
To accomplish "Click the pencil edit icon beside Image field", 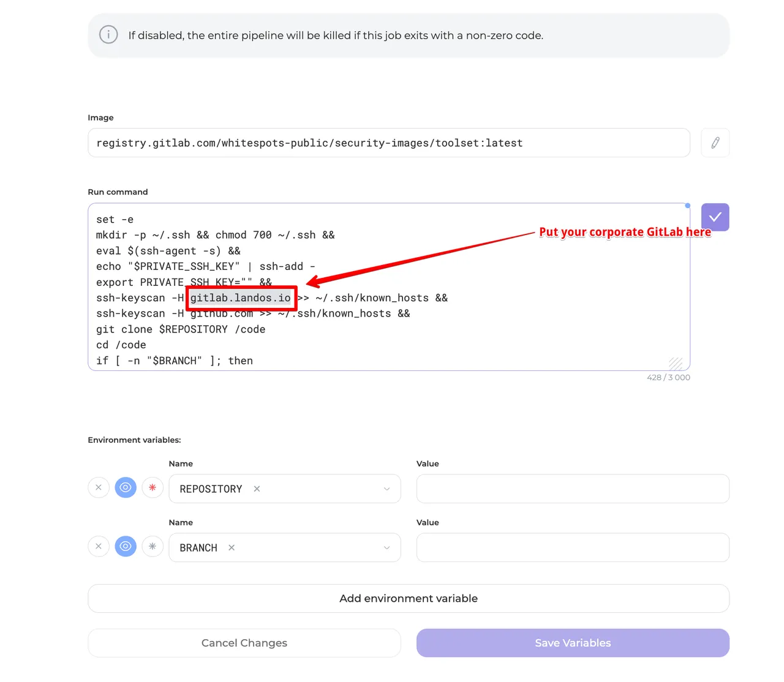I will coord(715,143).
